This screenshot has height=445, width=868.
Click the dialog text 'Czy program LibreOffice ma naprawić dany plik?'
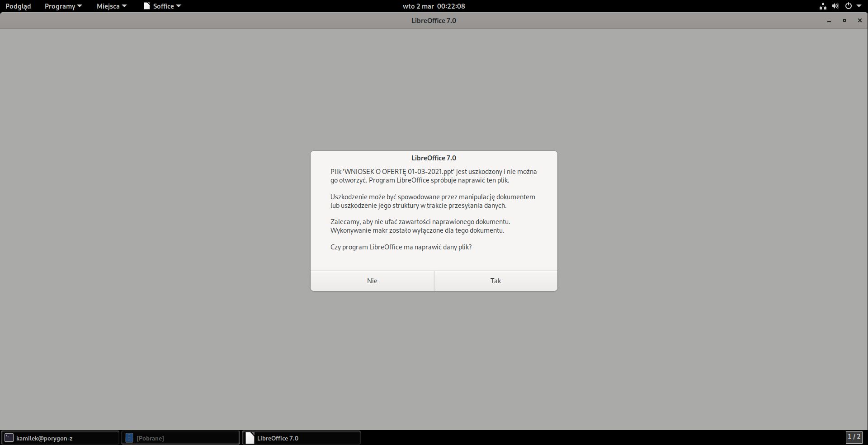click(x=401, y=247)
